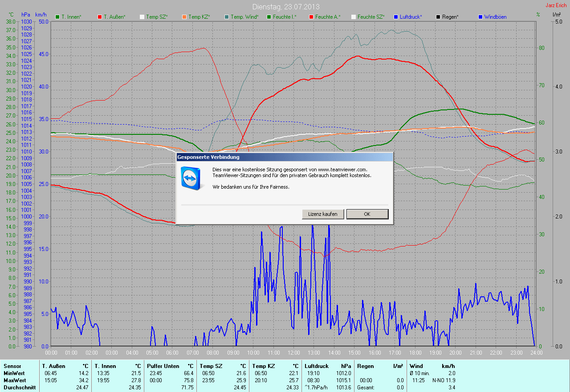Select the white Temp SZ legend square
The height and width of the screenshot is (392, 570).
pyautogui.click(x=142, y=17)
